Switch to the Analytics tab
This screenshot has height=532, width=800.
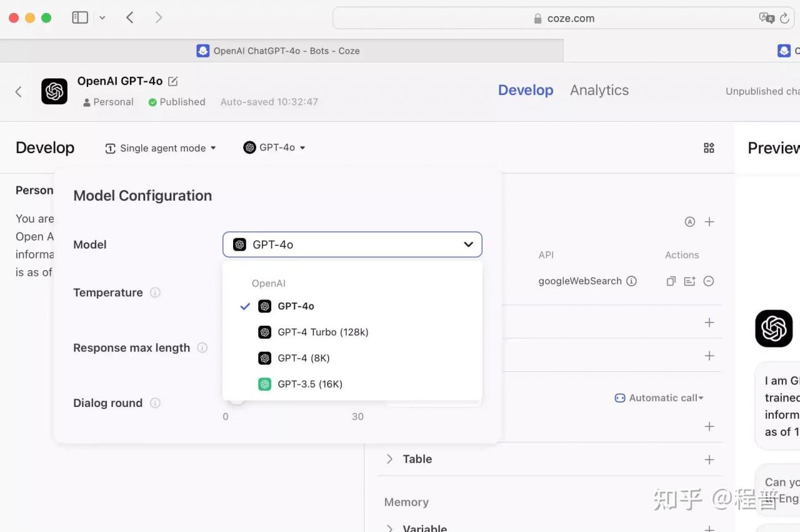(599, 90)
